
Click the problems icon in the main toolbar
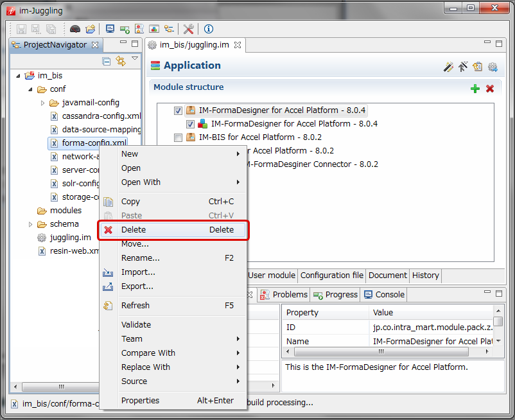[139, 29]
